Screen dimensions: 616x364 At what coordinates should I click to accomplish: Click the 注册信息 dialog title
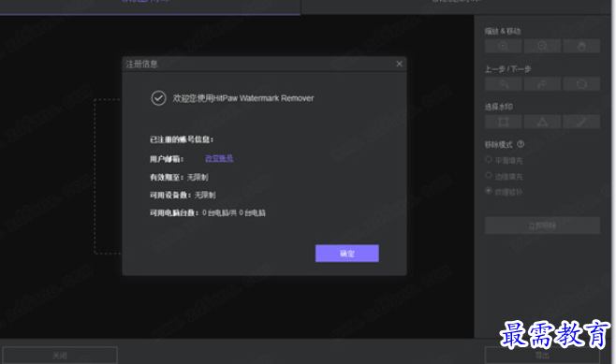141,64
